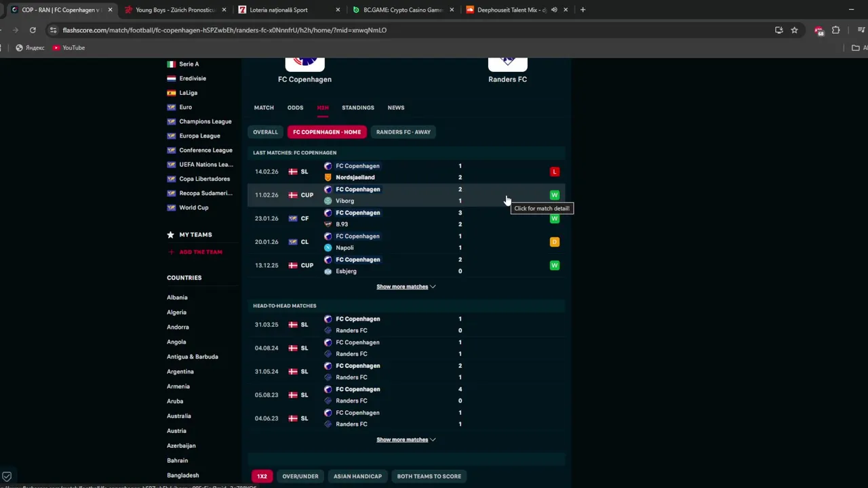Switch to the STANDINGS tab
Image resolution: width=868 pixels, height=488 pixels.
click(357, 108)
